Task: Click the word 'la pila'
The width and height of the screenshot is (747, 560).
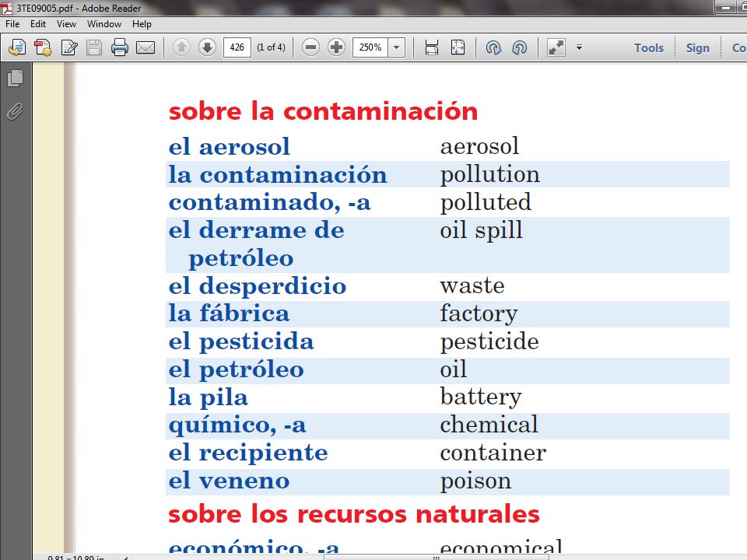Action: 209,397
